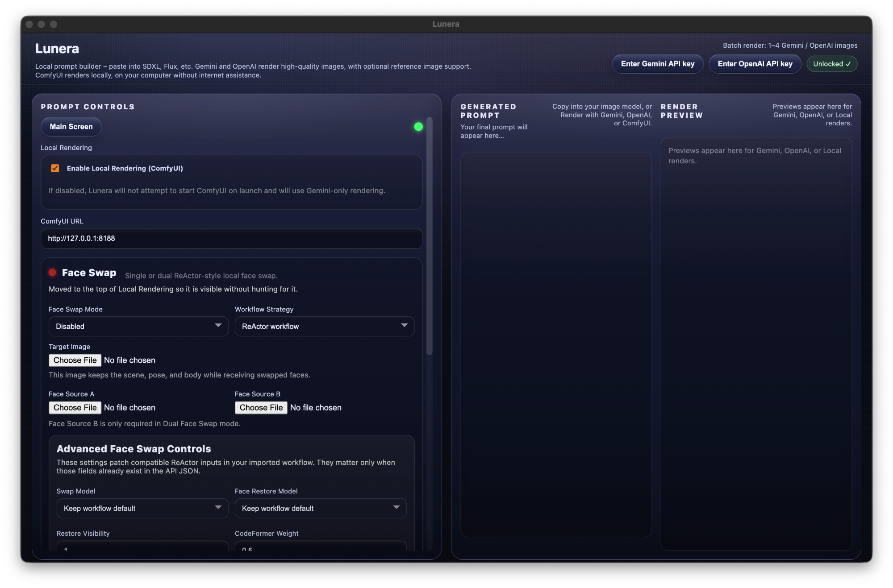Screen dimensions: 893x588
Task: Open the Face Swap Mode dropdown
Action: click(138, 326)
